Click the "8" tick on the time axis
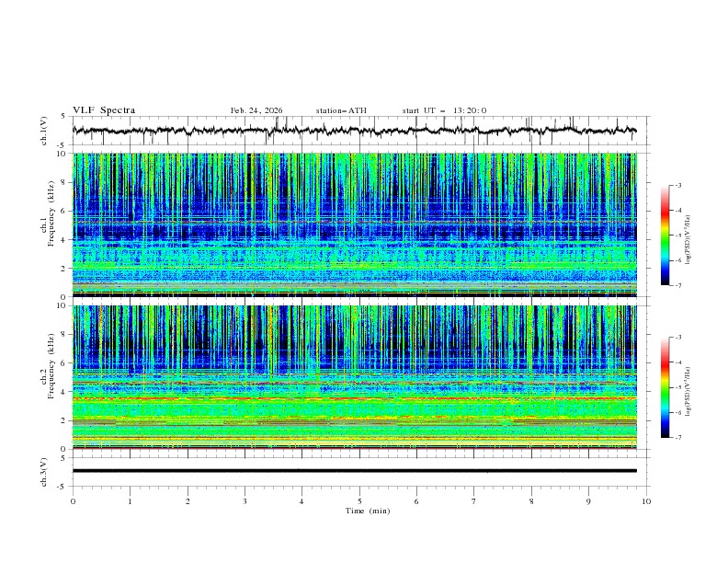Image resolution: width=728 pixels, height=563 pixels. [x=531, y=501]
